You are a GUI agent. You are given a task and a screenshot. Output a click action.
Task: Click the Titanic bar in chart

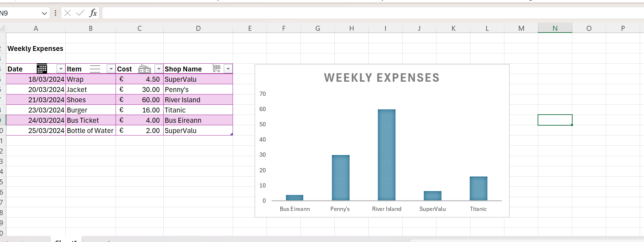[479, 189]
